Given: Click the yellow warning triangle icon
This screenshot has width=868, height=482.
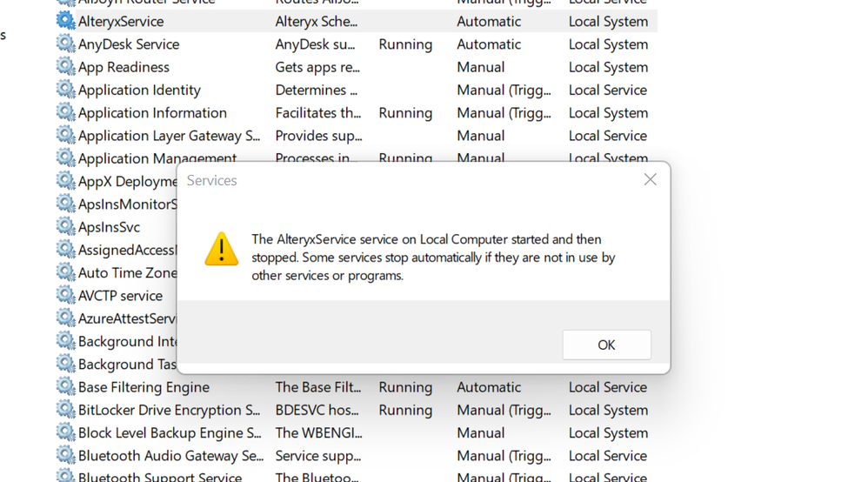Looking at the screenshot, I should [x=221, y=250].
